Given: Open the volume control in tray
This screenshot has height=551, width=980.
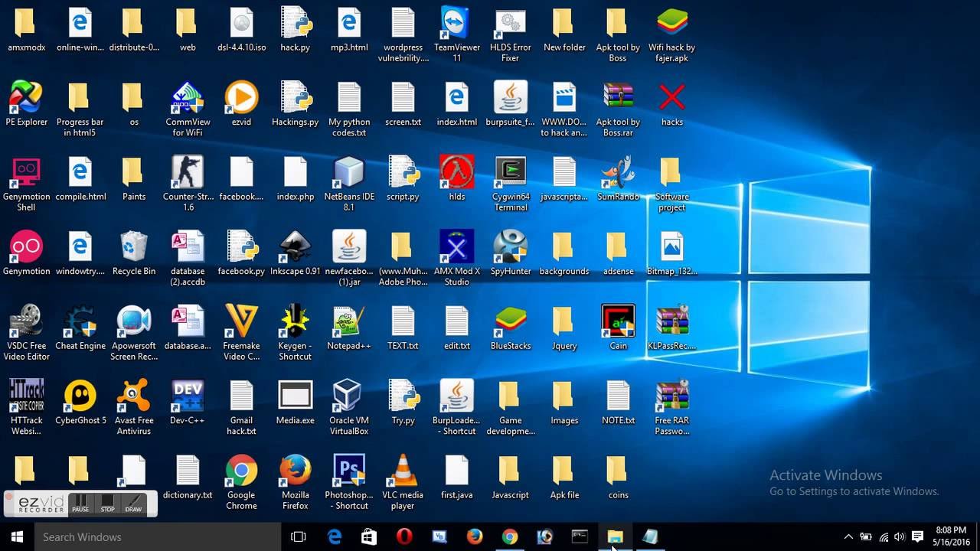Looking at the screenshot, I should [x=900, y=536].
